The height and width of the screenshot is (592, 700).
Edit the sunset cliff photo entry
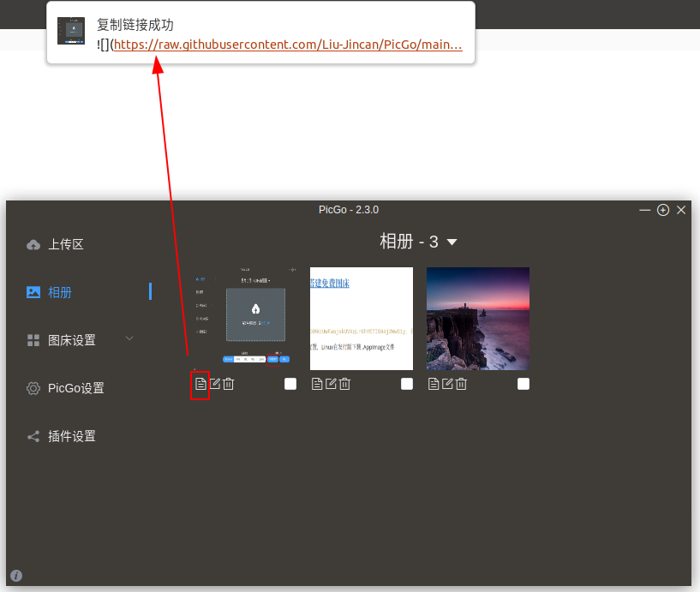[x=447, y=384]
